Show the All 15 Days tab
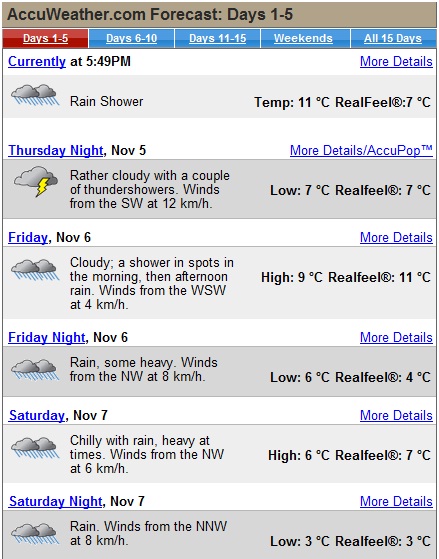The image size is (439, 559). pyautogui.click(x=393, y=39)
